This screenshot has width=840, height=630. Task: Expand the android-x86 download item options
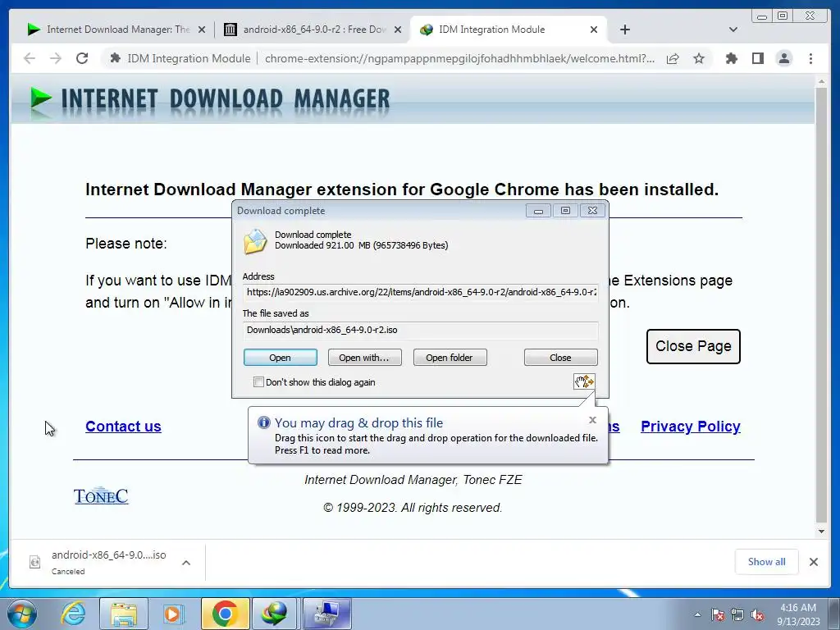186,563
